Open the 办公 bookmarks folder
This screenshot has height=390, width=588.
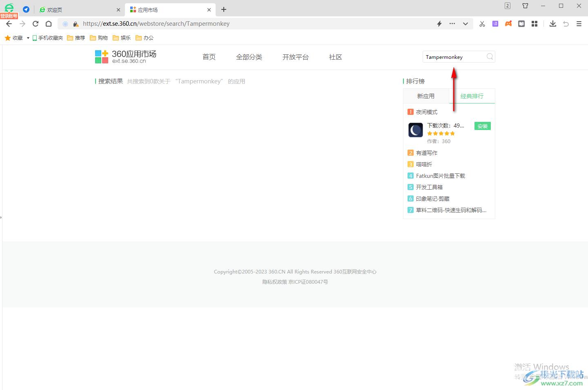pos(145,38)
